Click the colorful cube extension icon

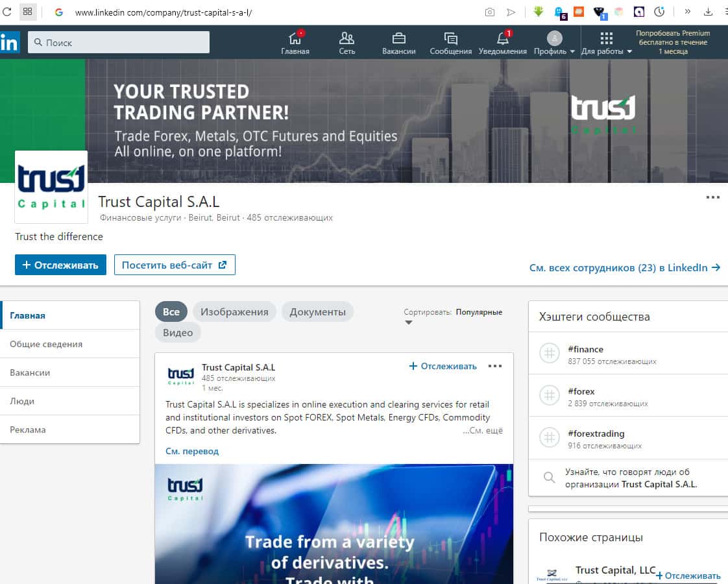[x=619, y=12]
